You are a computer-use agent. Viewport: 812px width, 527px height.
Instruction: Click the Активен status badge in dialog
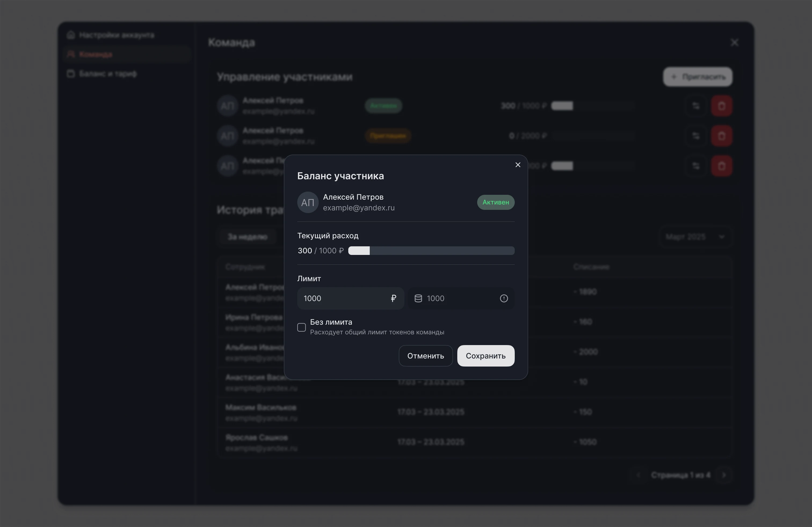click(x=495, y=203)
